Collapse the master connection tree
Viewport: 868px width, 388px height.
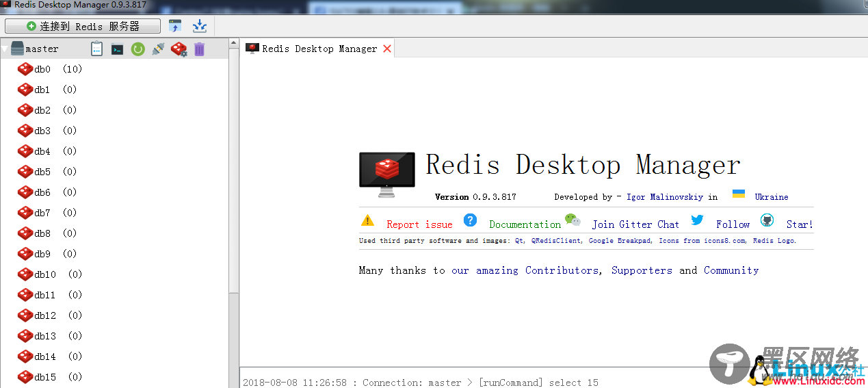(x=5, y=49)
